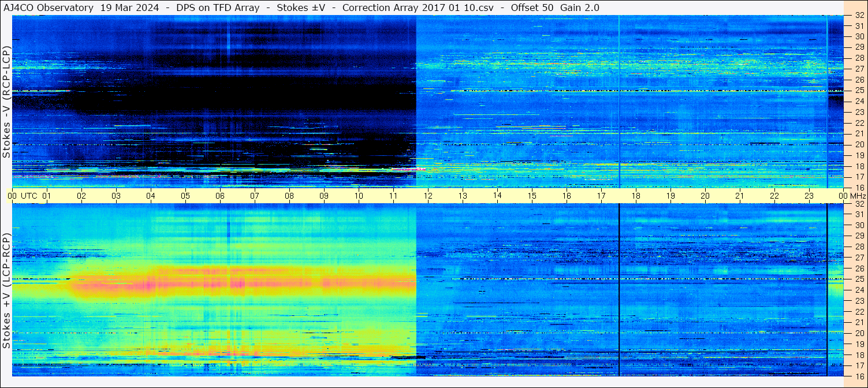Viewport: 868px width, 388px height.
Task: Click the 06 hour mark on time axis
Action: coord(220,196)
